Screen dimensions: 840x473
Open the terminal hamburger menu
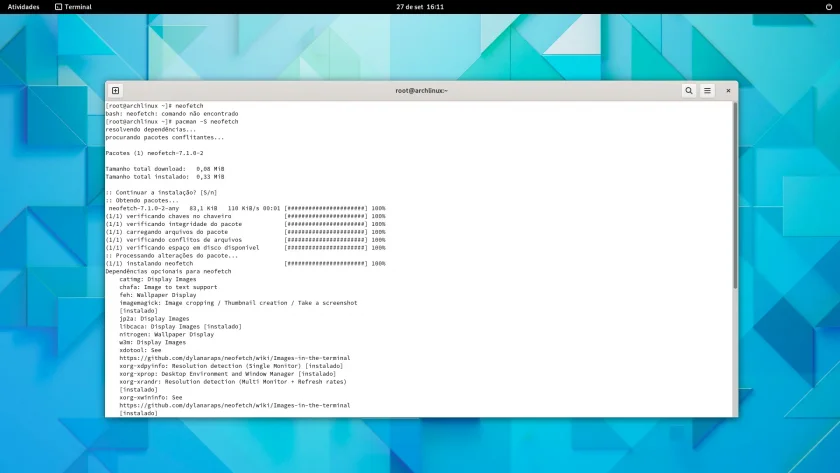(x=707, y=91)
